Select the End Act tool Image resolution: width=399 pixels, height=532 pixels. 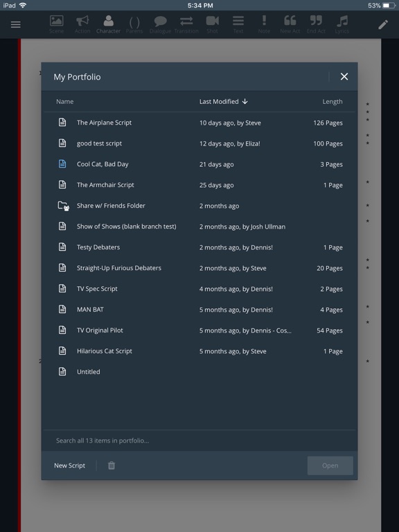point(316,24)
